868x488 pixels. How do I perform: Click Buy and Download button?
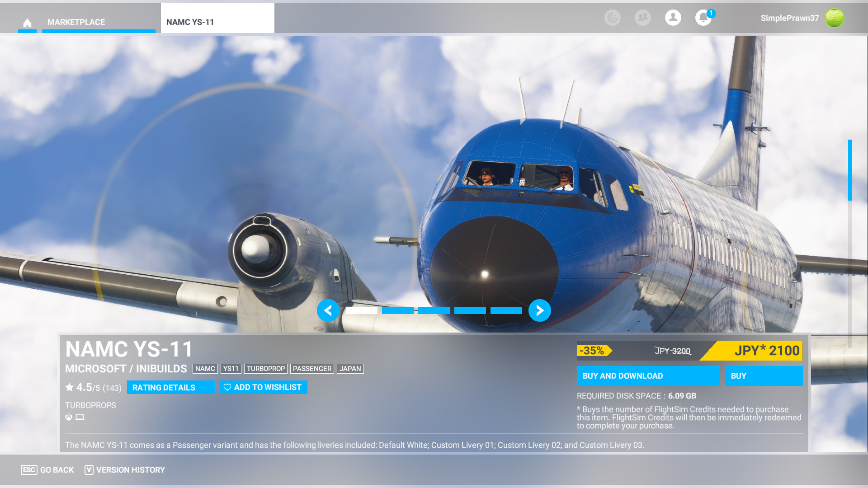647,376
